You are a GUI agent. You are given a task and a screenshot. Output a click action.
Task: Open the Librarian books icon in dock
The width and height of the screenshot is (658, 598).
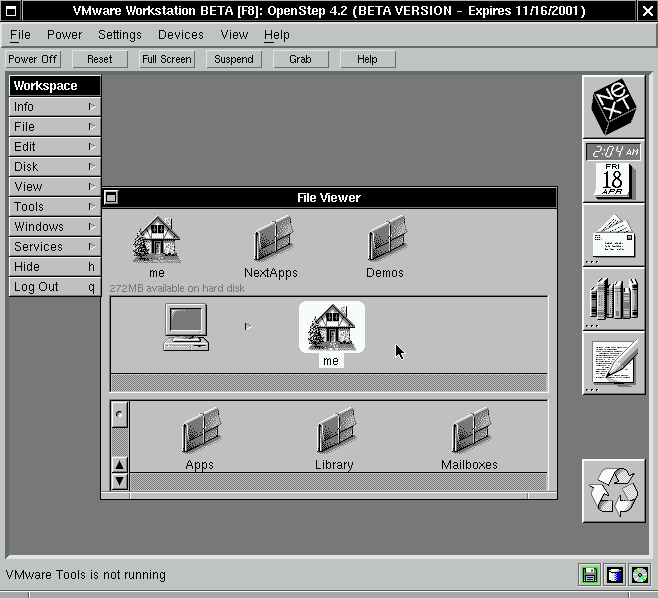[613, 300]
